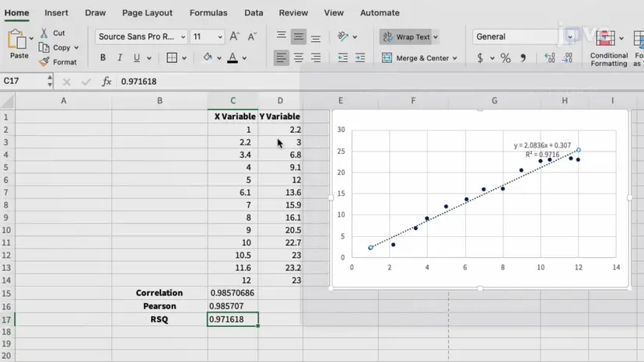Increase indent icon
Viewport: 644px width, 362px height.
pyautogui.click(x=360, y=57)
